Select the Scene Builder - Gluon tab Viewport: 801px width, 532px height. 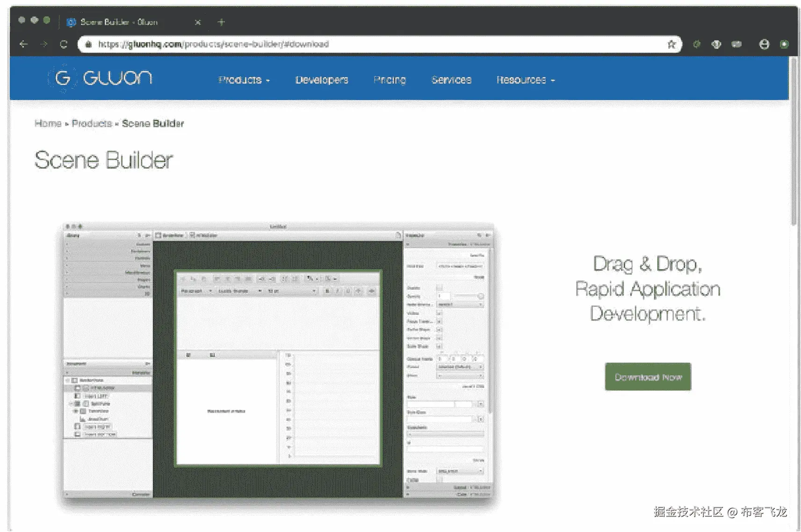pos(133,22)
